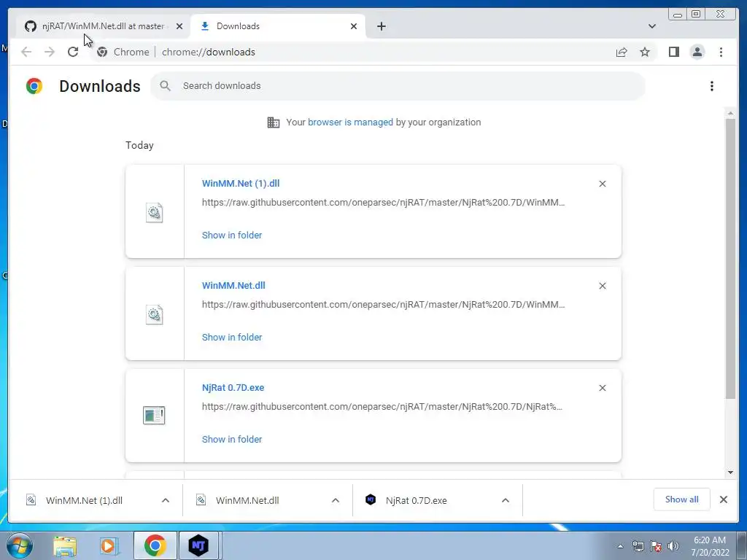
Task: Close the Downloads tab
Action: [x=354, y=26]
